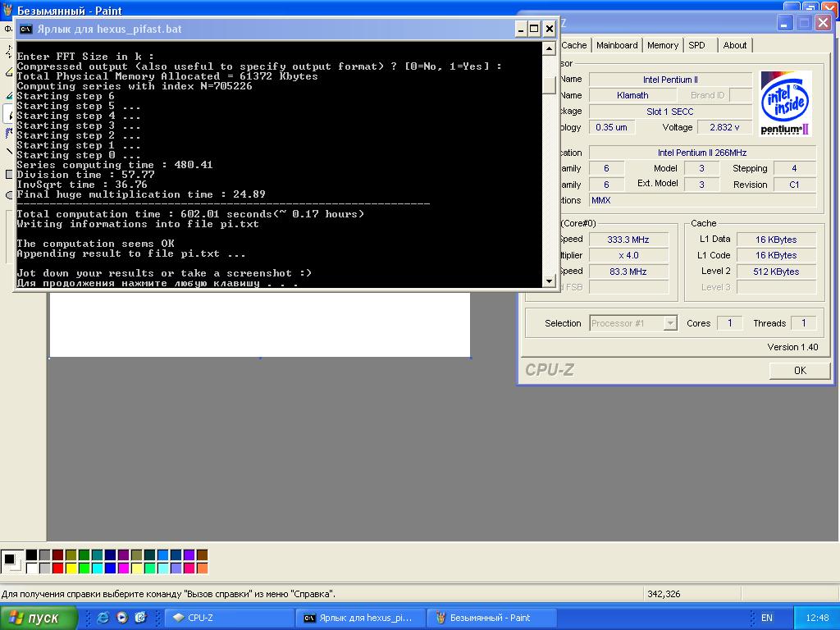The image size is (840, 630).
Task: Select the white color swatch
Action: pyautogui.click(x=32, y=568)
